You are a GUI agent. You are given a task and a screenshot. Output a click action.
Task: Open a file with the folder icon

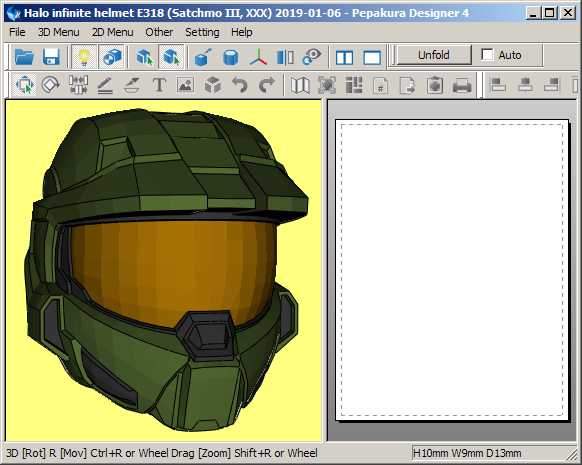point(24,57)
